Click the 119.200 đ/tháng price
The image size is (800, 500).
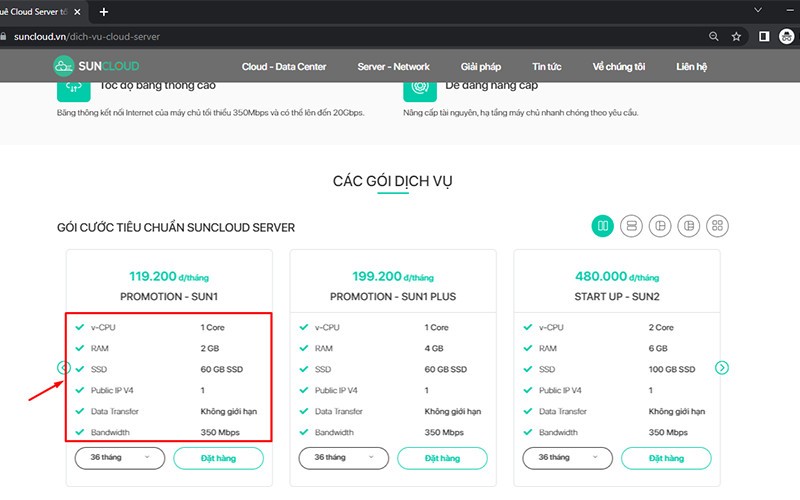169,277
